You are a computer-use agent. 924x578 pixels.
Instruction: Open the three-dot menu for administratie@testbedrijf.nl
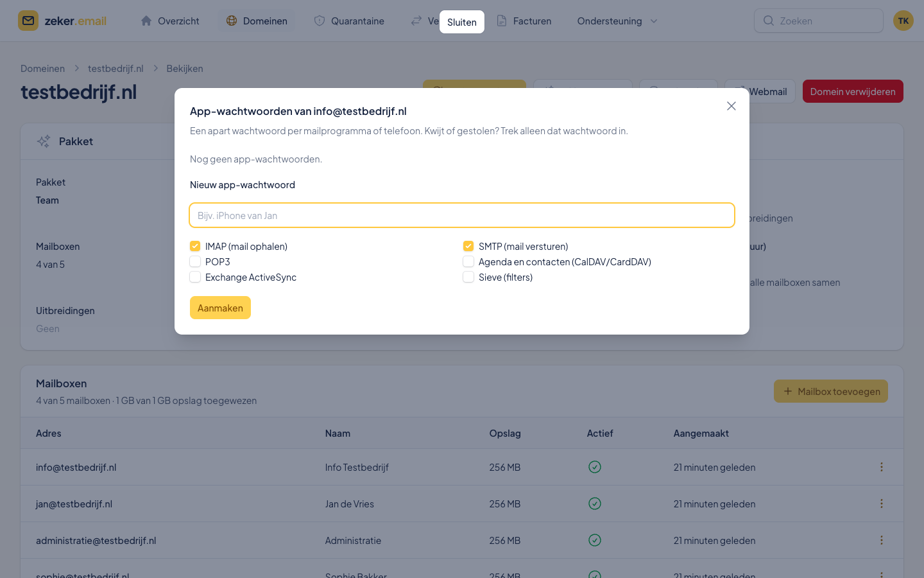[x=882, y=540]
